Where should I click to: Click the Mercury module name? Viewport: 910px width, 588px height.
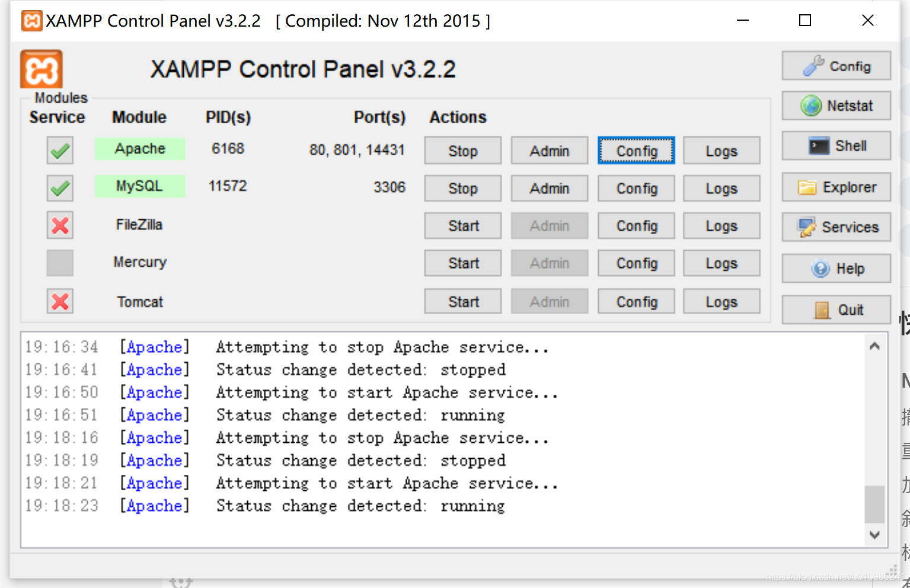coord(140,262)
